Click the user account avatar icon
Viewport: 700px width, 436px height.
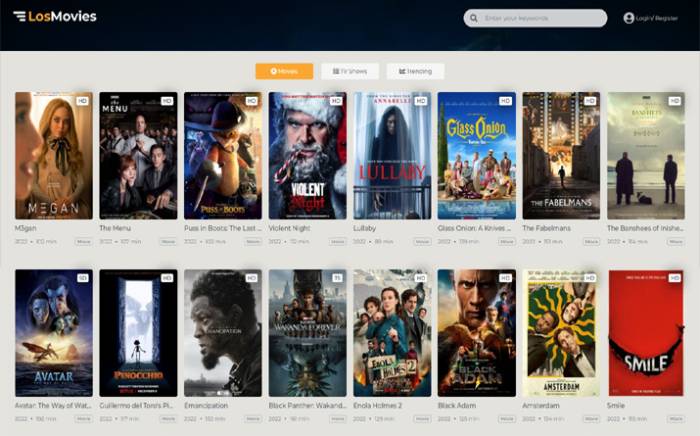pyautogui.click(x=629, y=18)
